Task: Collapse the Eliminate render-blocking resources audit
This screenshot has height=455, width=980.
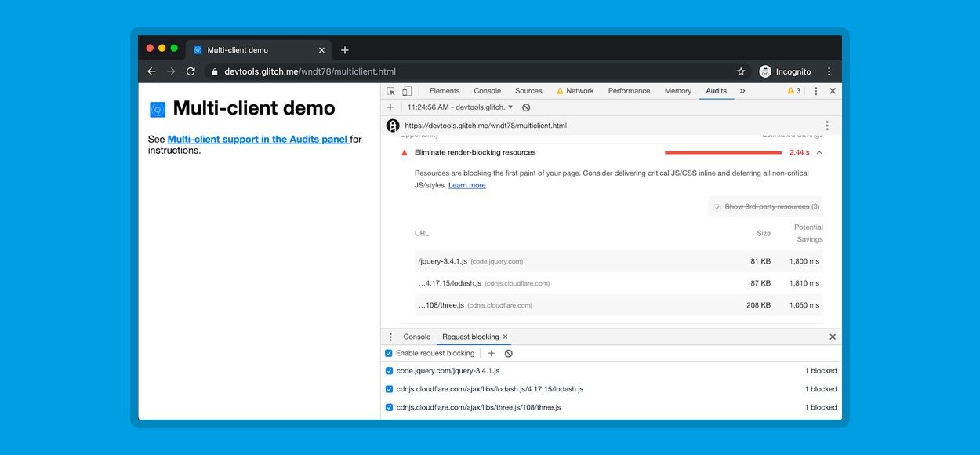Action: tap(819, 153)
